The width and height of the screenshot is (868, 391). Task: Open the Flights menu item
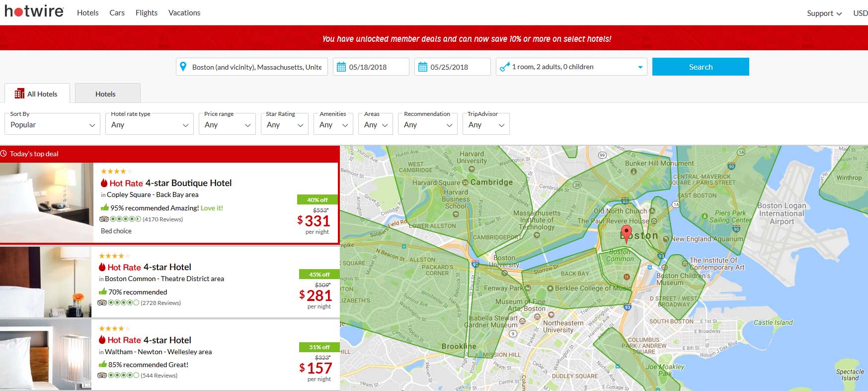[x=146, y=12]
